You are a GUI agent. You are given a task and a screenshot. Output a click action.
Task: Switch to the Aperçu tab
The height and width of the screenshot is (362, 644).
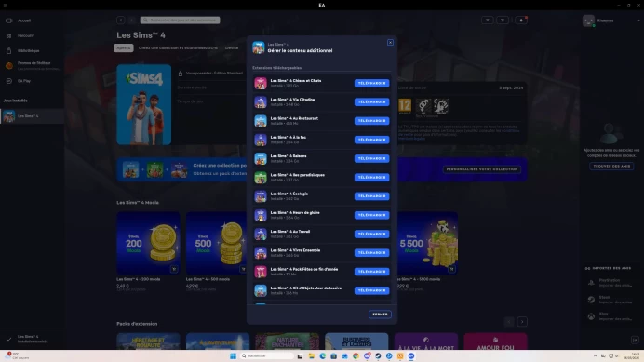[123, 48]
